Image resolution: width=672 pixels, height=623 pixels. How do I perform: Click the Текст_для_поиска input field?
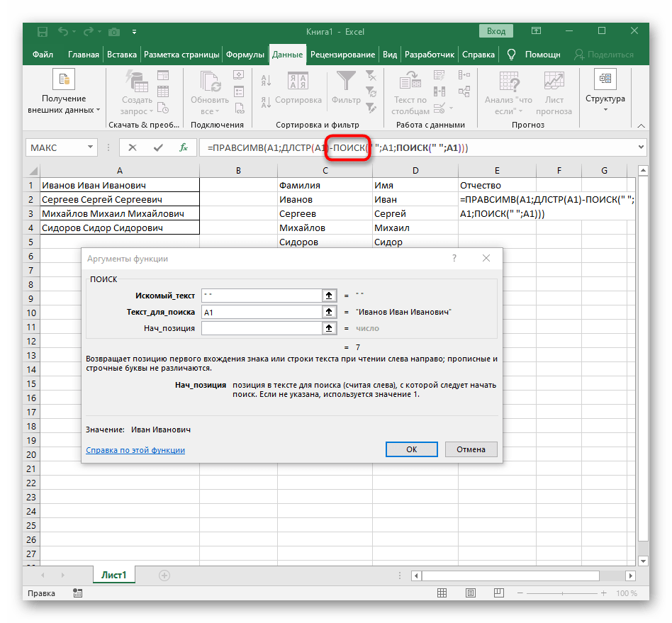[x=260, y=312]
